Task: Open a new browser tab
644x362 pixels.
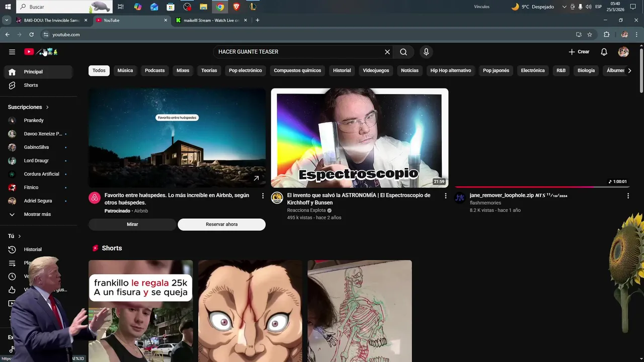Action: [258, 20]
